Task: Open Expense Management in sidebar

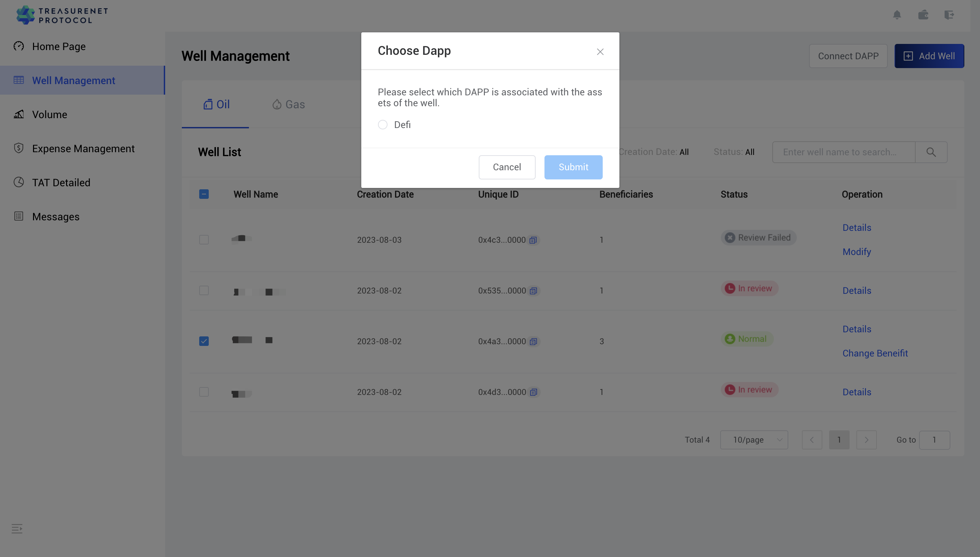Action: [x=83, y=148]
